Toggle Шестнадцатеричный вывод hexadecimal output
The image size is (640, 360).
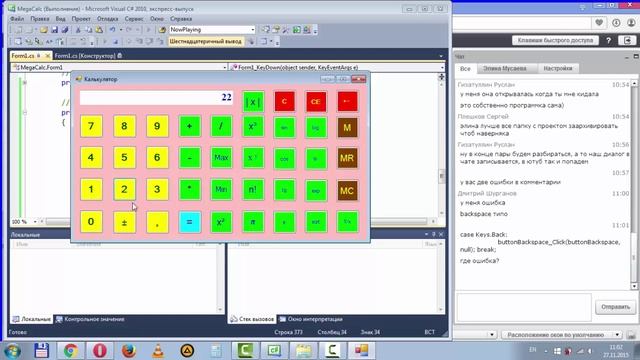click(x=205, y=41)
